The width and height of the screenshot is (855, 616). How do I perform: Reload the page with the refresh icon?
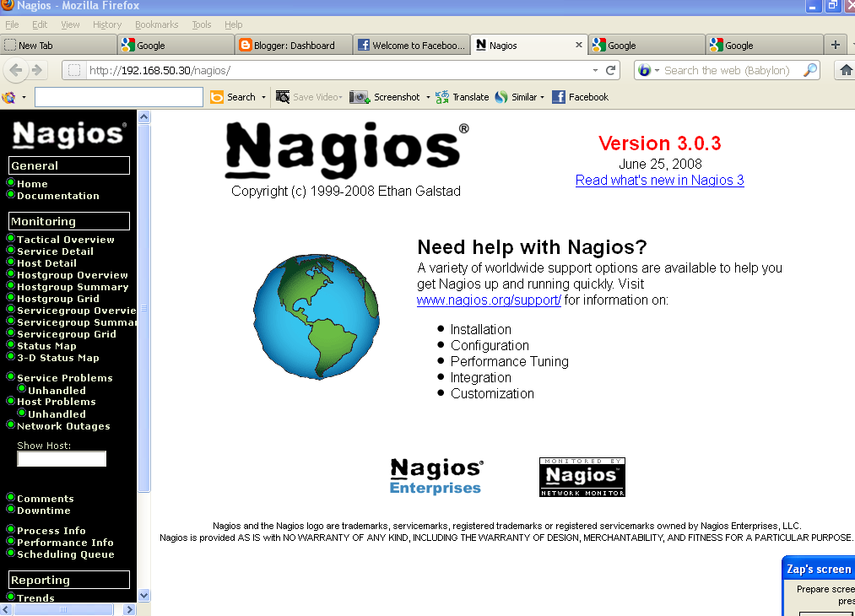pyautogui.click(x=611, y=70)
